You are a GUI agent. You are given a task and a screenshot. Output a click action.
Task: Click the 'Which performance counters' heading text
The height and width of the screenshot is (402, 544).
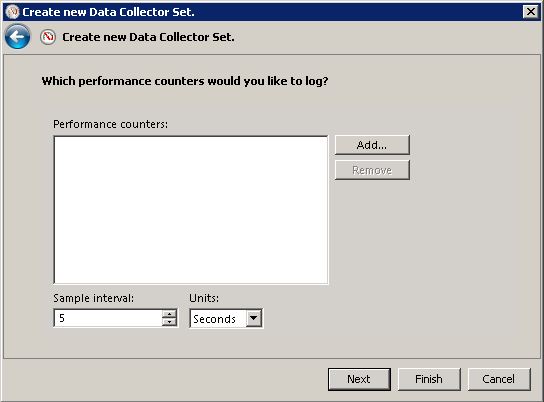[x=185, y=81]
